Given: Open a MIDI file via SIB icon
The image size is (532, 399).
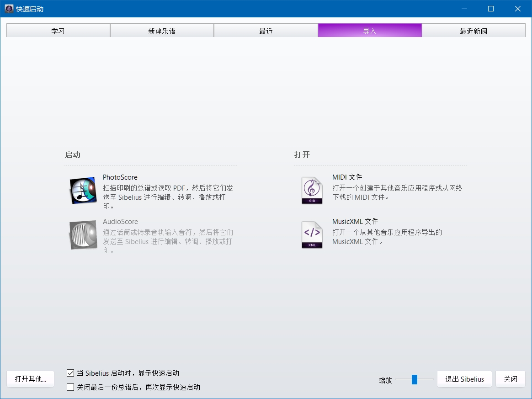Looking at the screenshot, I should [x=312, y=190].
